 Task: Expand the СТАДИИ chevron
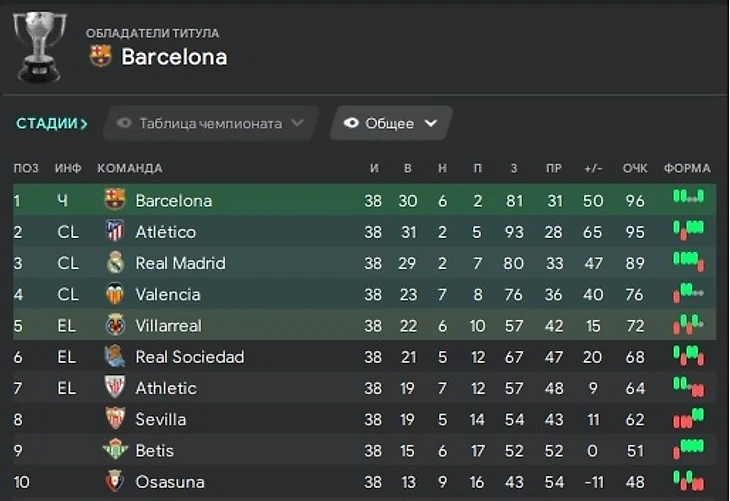pos(84,124)
